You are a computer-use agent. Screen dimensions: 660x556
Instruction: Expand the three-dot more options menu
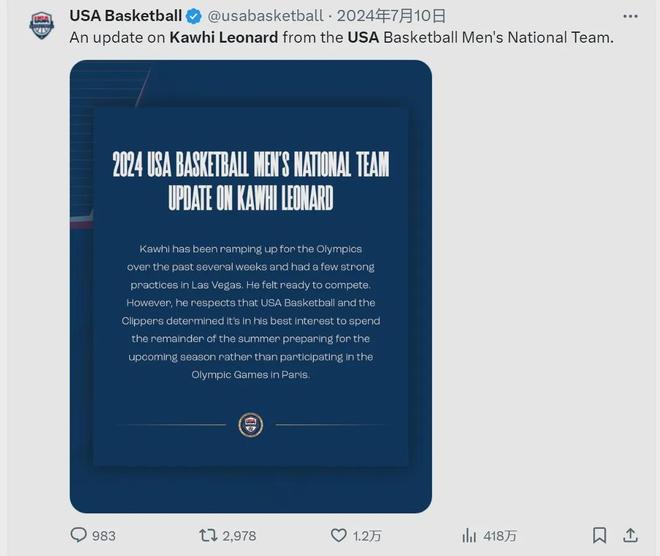point(629,16)
